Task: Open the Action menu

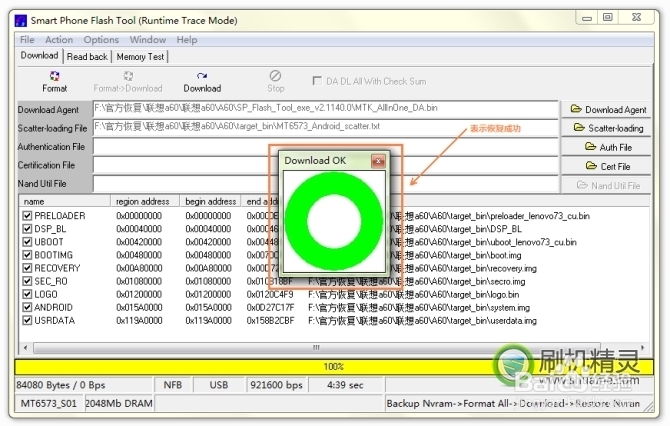Action: 59,40
